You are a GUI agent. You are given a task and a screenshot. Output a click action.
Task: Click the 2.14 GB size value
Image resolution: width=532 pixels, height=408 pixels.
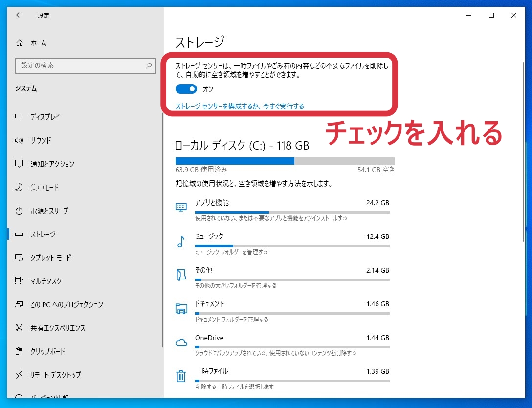pyautogui.click(x=377, y=270)
